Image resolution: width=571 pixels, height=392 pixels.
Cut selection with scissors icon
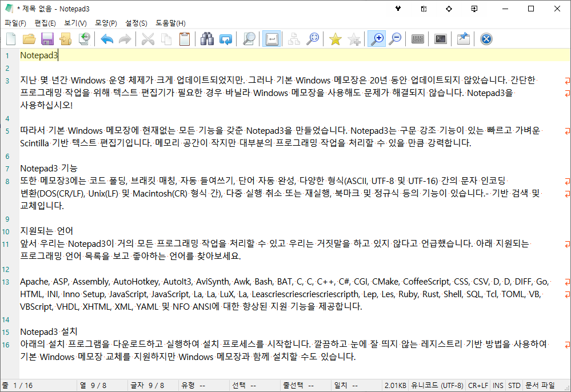pyautogui.click(x=148, y=39)
